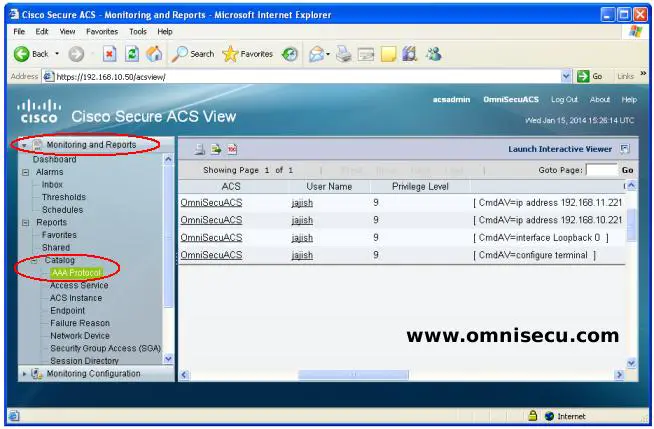Click the browser Print icon

pos(344,54)
